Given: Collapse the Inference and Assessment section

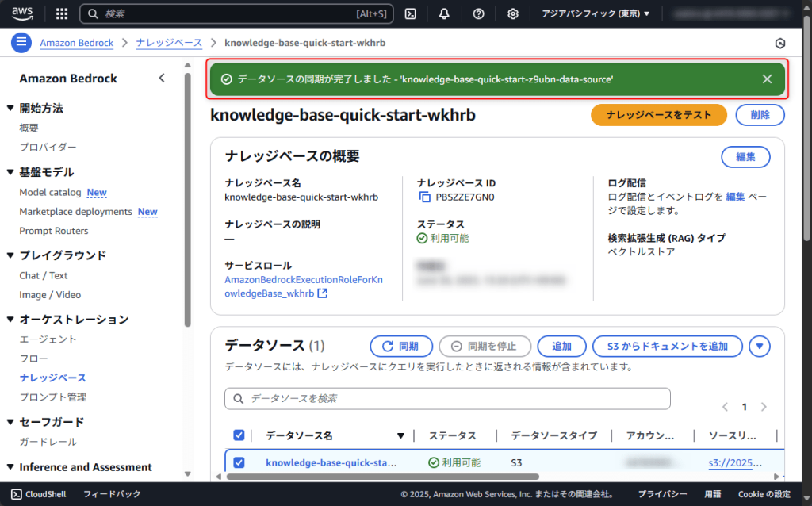Looking at the screenshot, I should 10,467.
